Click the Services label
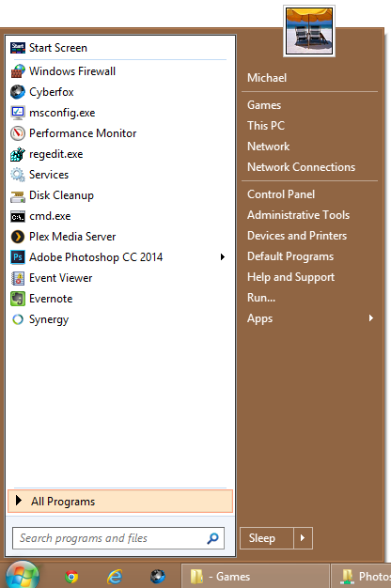This screenshot has width=391, height=588. pos(49,175)
